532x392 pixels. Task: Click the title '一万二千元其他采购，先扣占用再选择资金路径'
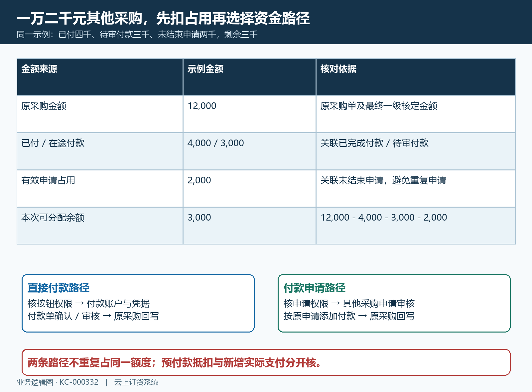pos(163,18)
